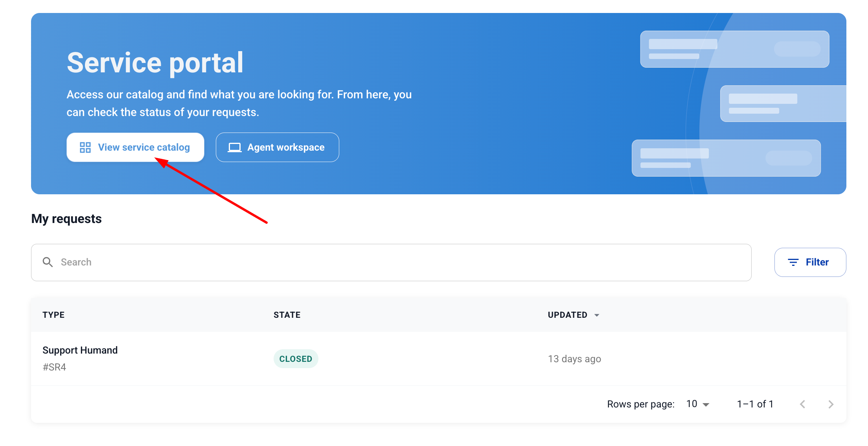The width and height of the screenshot is (868, 446).
Task: Click the #SR4 request number
Action: pyautogui.click(x=54, y=367)
